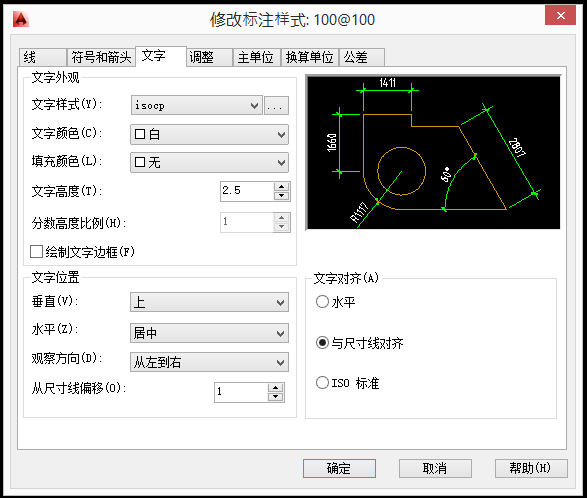Viewport: 587px width, 498px height.
Task: Increase text height with up arrow
Action: point(282,186)
